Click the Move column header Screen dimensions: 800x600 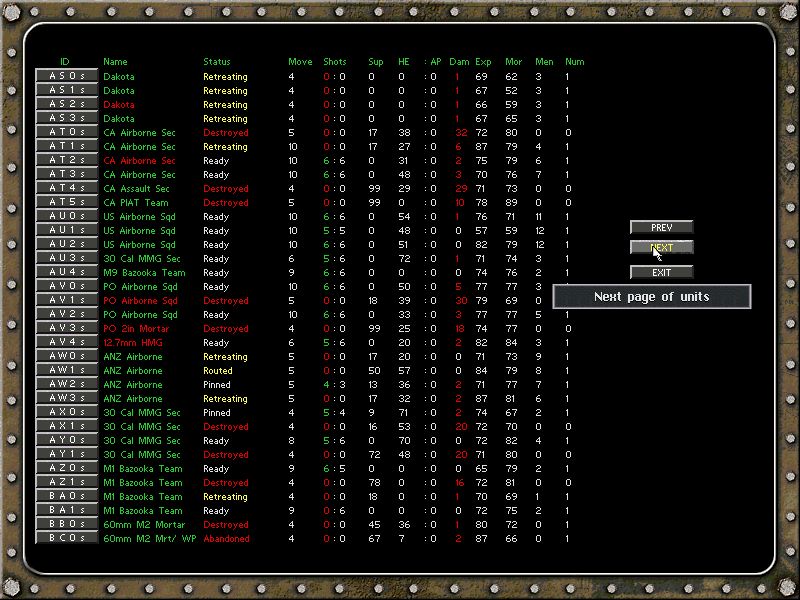coord(300,62)
